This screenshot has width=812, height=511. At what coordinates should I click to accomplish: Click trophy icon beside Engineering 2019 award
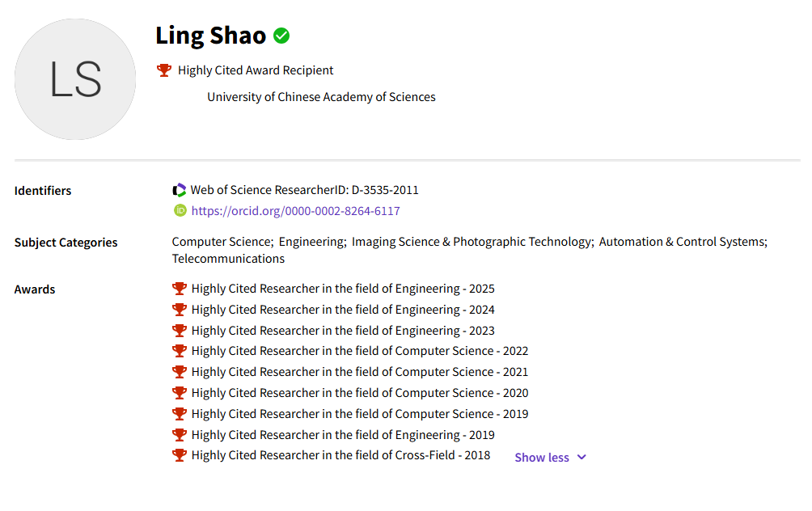tap(180, 435)
